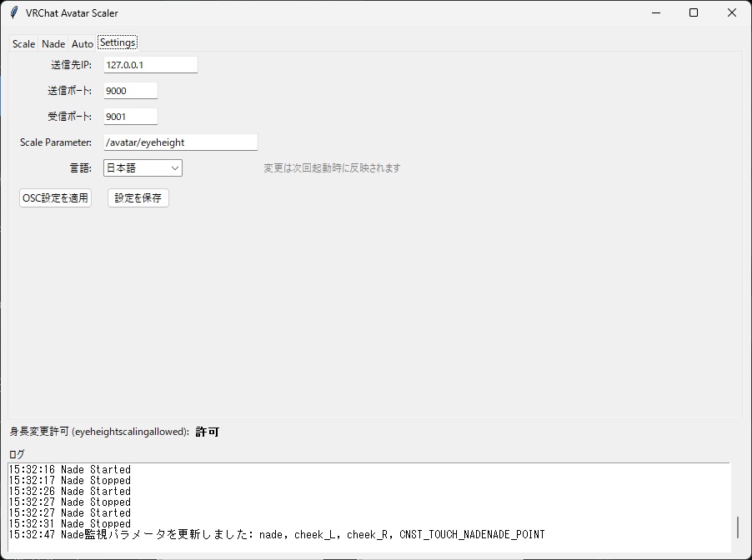This screenshot has width=752, height=560.
Task: Click log line '15:32:26 Nade Started'
Action: coord(70,492)
